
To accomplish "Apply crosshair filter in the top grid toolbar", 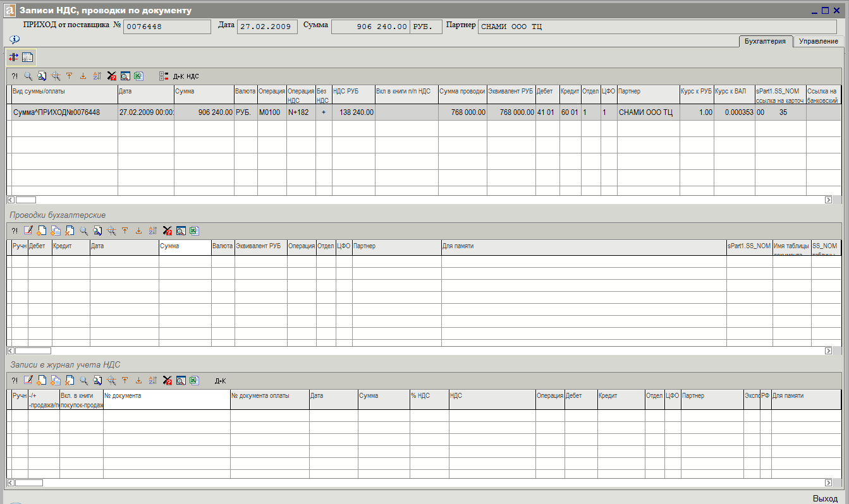I will [56, 76].
